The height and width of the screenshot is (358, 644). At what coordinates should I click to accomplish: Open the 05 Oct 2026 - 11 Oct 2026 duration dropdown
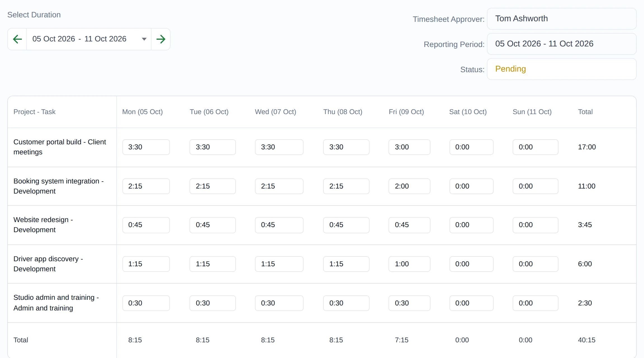[x=89, y=39]
